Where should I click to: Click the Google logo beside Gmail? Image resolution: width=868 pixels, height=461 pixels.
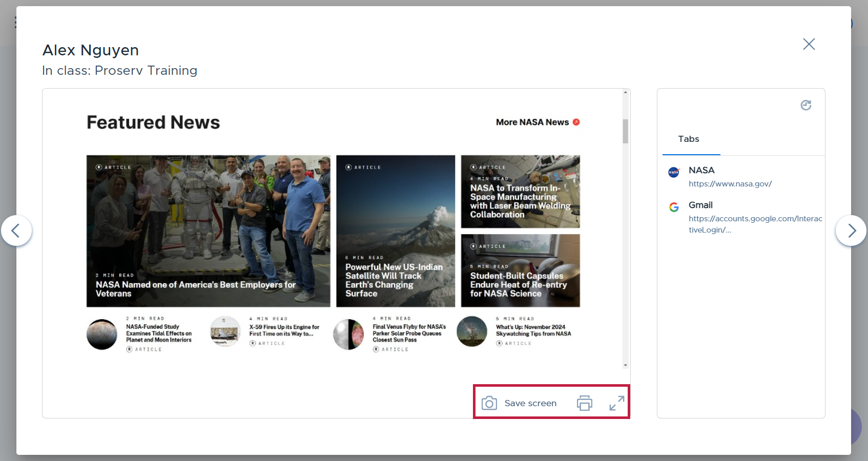click(x=674, y=207)
